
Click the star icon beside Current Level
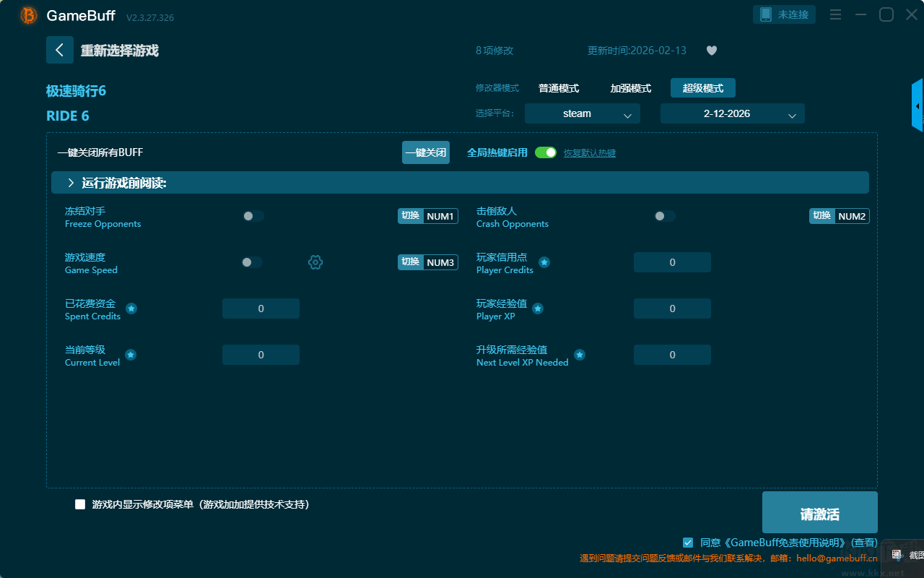(x=131, y=355)
